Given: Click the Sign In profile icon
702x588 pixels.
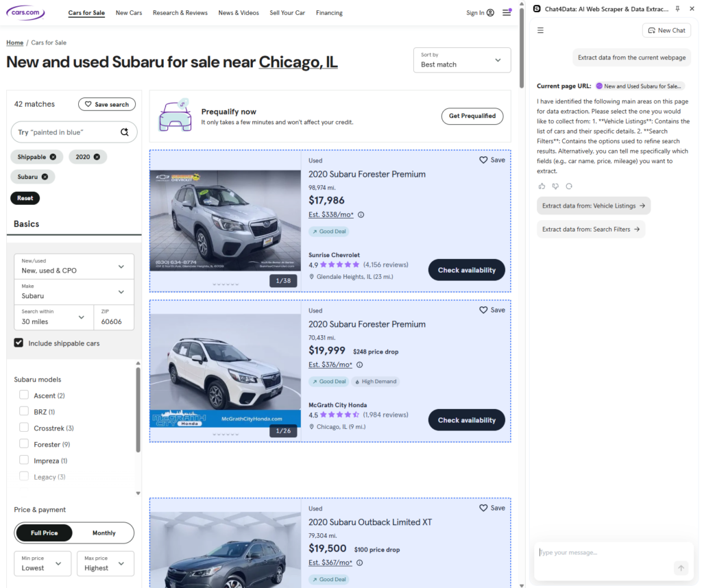Looking at the screenshot, I should [x=490, y=12].
